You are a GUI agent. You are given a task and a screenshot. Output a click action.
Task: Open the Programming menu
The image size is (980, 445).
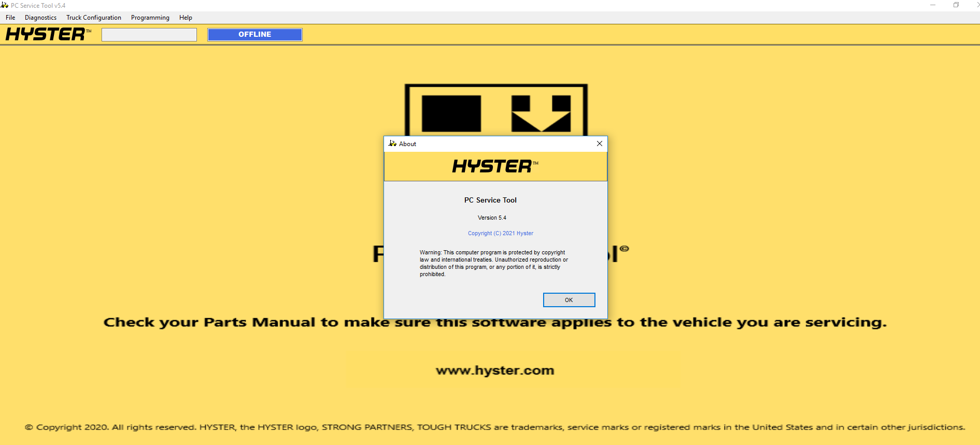pos(150,18)
